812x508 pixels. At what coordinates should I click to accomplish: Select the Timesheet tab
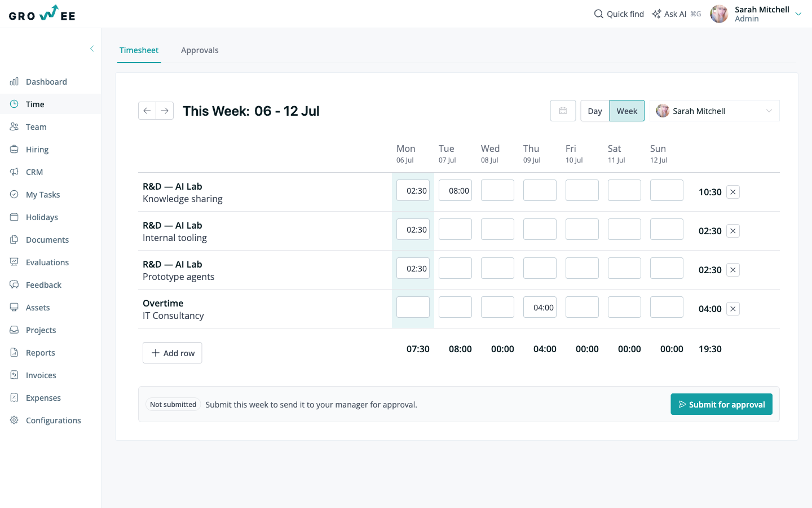139,50
